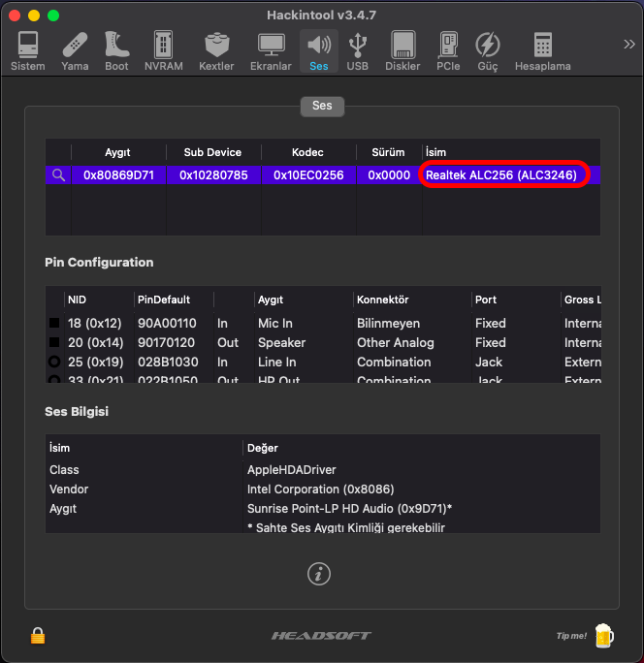Open the Diskler section

coord(402,50)
